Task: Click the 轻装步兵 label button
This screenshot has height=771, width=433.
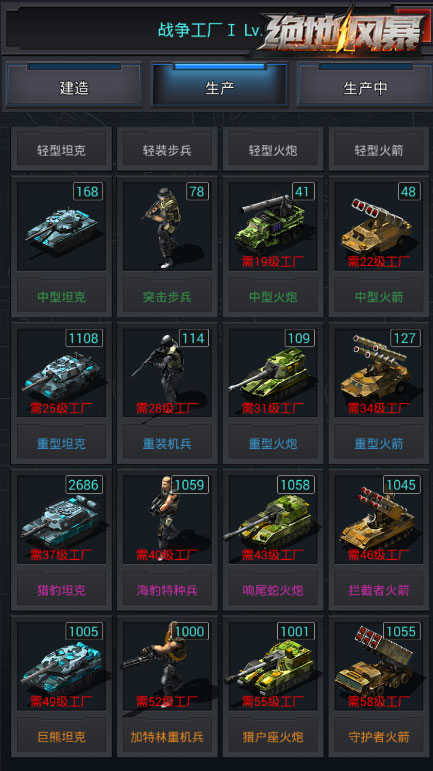Action: [x=167, y=150]
